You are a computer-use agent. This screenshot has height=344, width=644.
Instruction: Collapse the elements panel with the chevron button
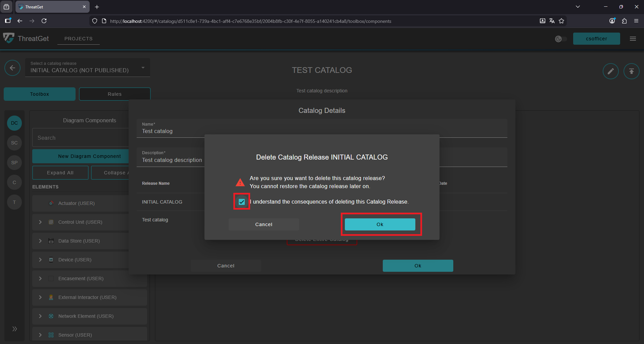click(x=14, y=329)
